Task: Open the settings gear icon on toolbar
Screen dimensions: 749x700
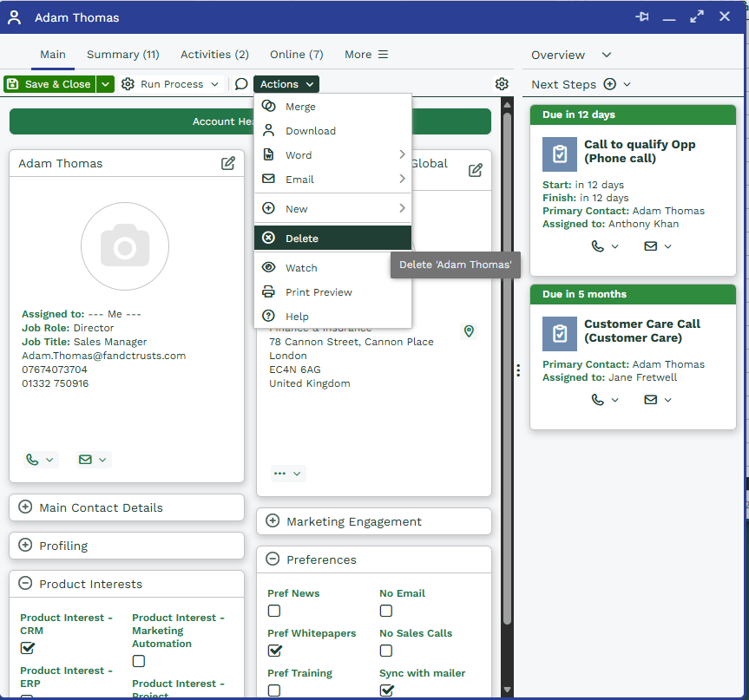Action: pyautogui.click(x=502, y=84)
